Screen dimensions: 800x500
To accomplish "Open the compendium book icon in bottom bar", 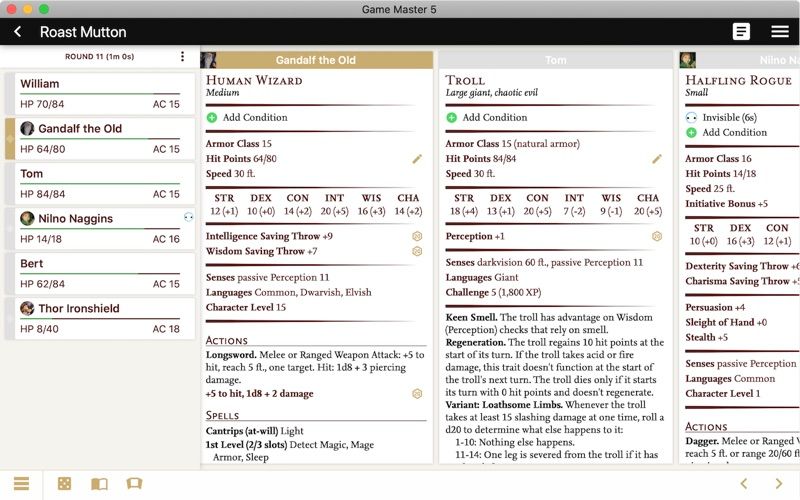I will pyautogui.click(x=99, y=483).
